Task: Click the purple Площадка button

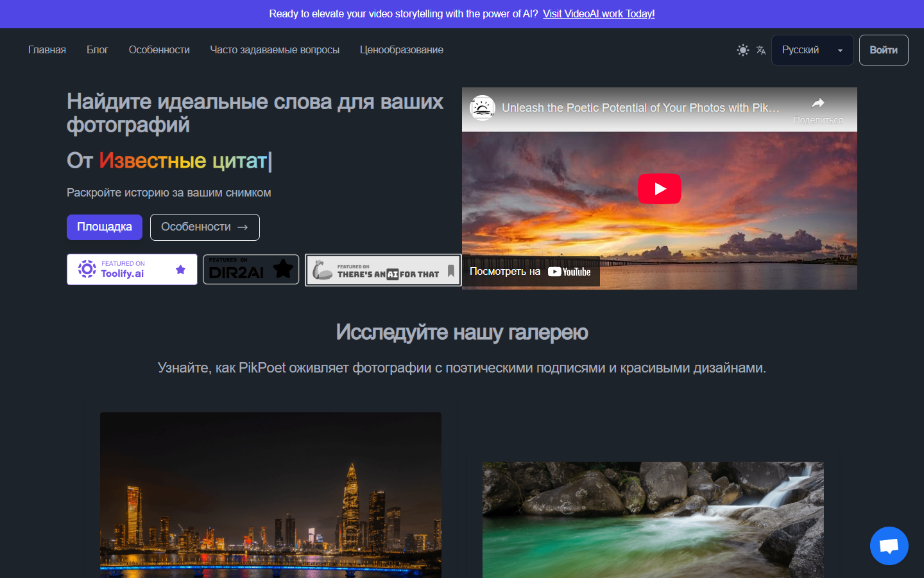Action: pos(105,227)
